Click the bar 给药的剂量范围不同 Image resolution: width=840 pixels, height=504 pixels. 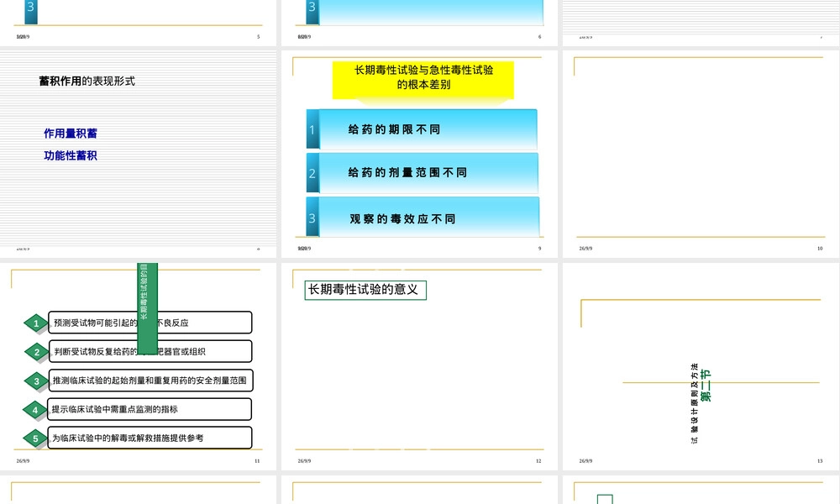(x=428, y=172)
